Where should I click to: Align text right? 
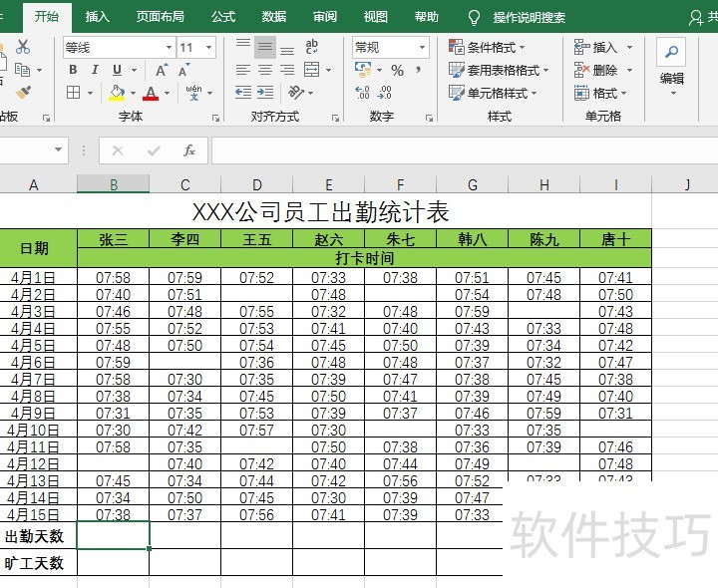click(287, 70)
